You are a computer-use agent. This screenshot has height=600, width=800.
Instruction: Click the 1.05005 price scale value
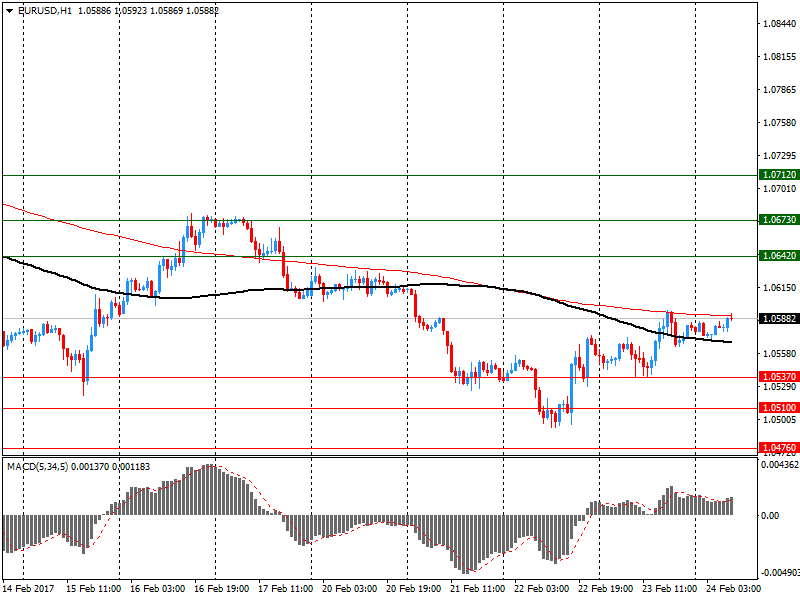tap(780, 419)
